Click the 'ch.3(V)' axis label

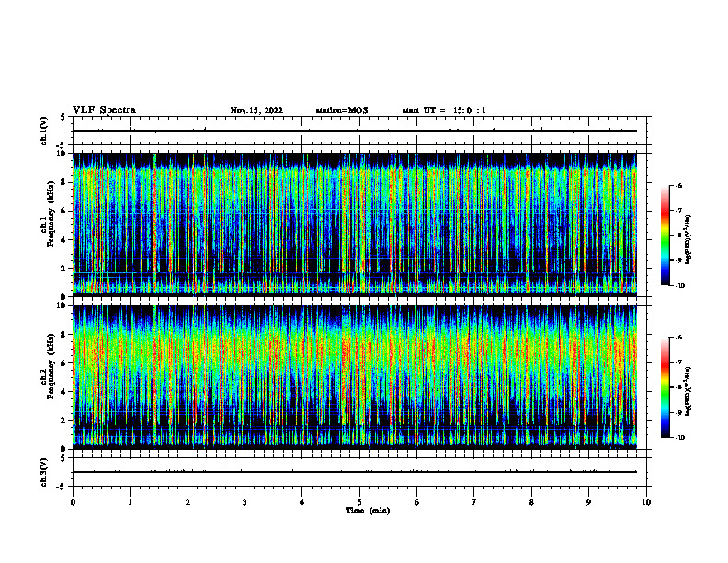click(44, 472)
